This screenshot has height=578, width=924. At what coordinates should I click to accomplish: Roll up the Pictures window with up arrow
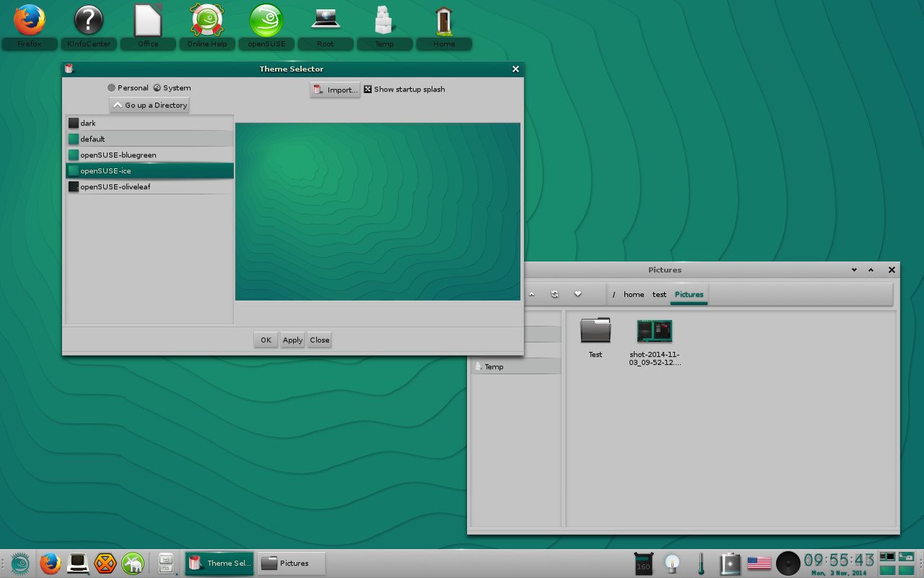tap(871, 270)
